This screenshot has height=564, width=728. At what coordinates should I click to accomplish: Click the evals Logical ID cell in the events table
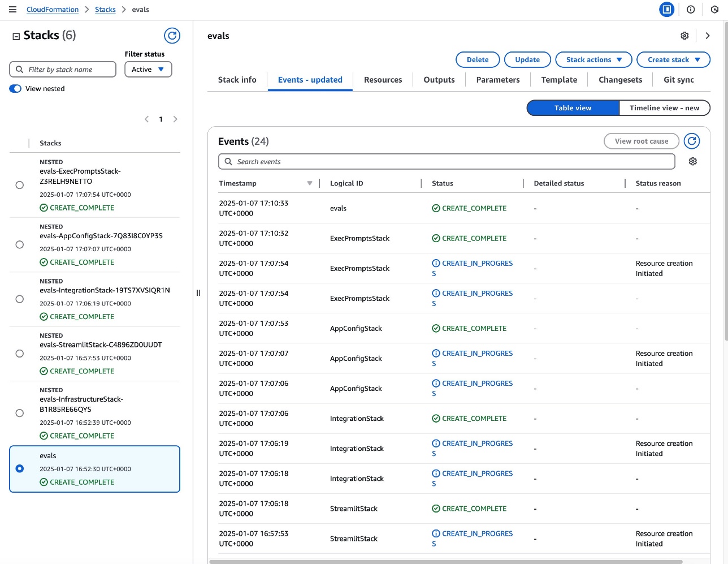(x=338, y=208)
